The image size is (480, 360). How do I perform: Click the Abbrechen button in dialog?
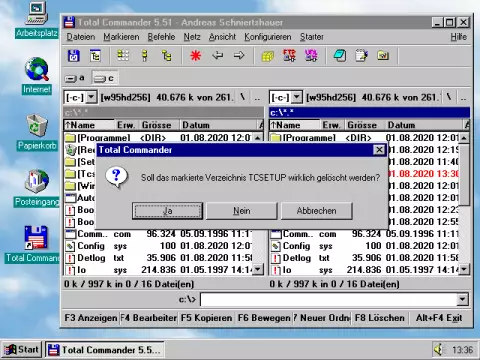tap(316, 211)
